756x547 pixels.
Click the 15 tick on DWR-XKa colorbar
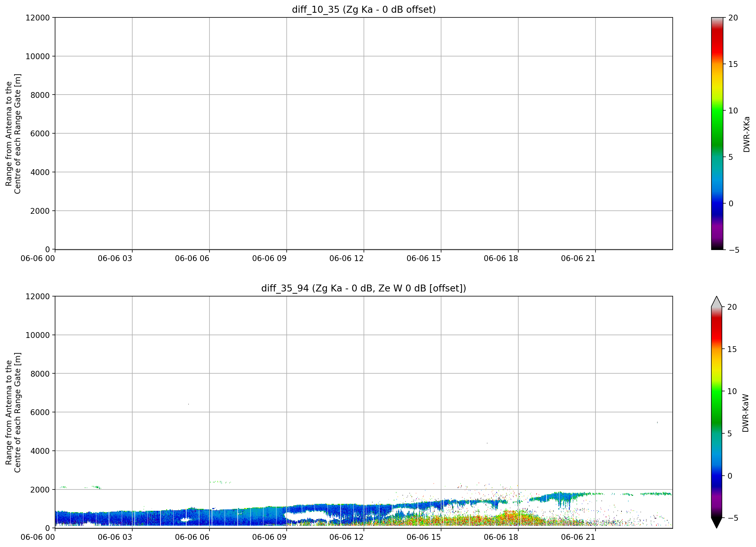coord(733,64)
